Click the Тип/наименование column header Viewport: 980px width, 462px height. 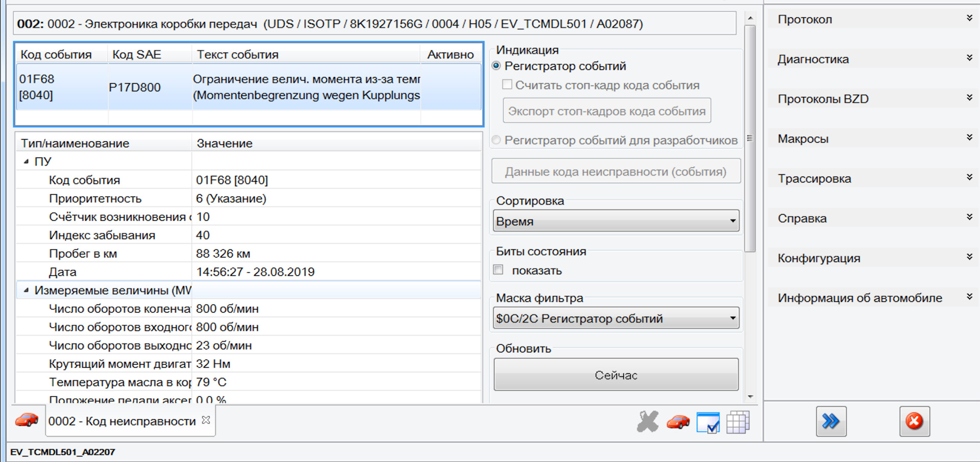pyautogui.click(x=104, y=143)
